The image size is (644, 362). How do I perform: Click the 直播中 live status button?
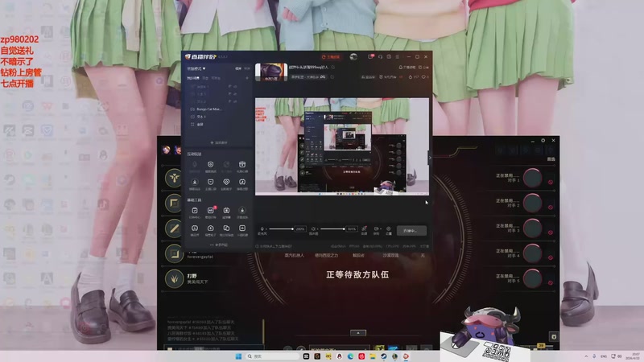tap(411, 231)
